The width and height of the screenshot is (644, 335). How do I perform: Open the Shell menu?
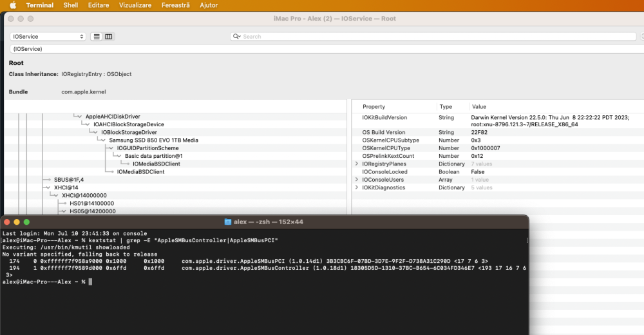click(71, 5)
